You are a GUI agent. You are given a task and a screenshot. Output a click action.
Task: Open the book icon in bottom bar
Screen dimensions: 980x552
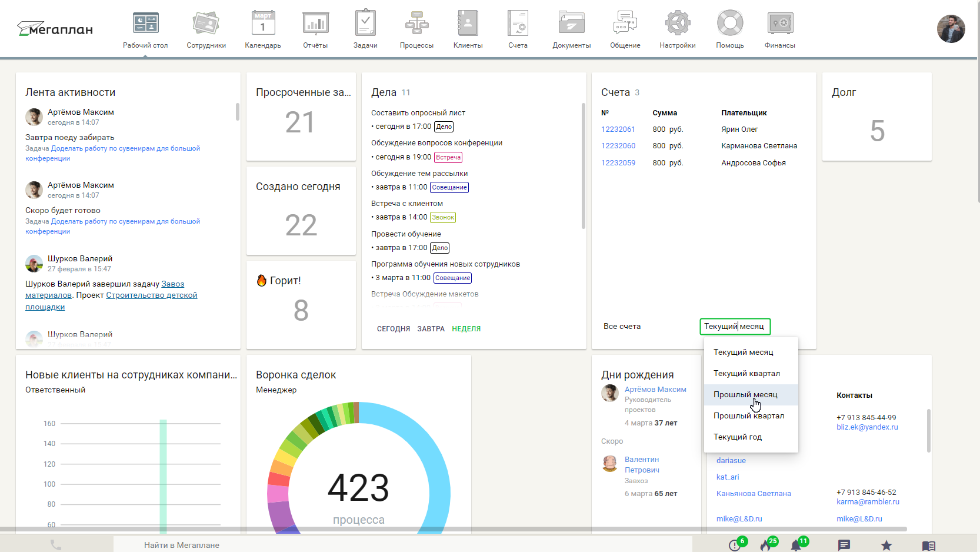(x=929, y=546)
